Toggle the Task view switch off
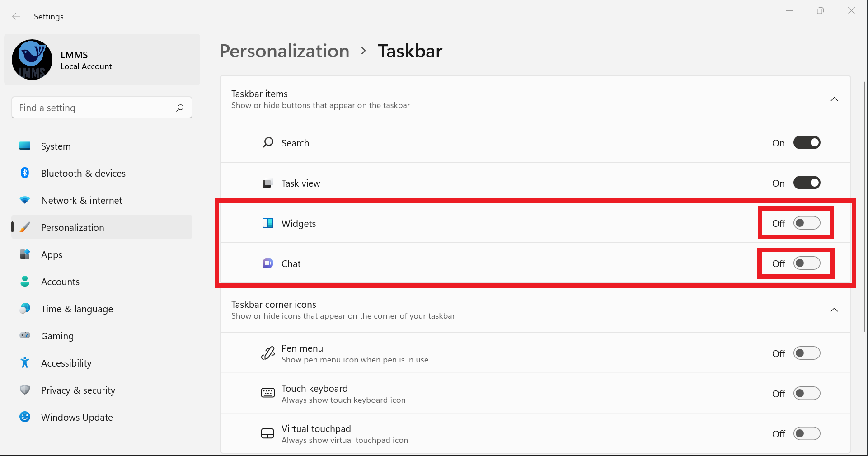The width and height of the screenshot is (868, 456). click(x=807, y=183)
